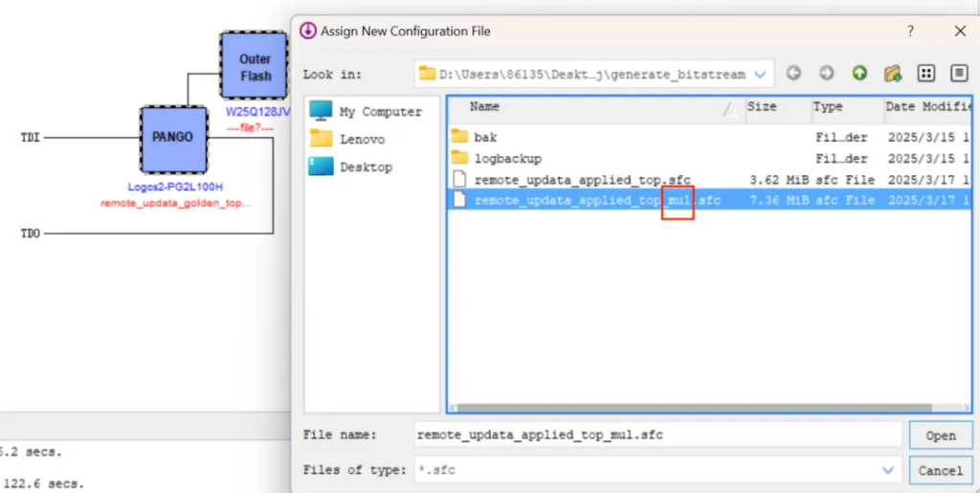980x493 pixels.
Task: Select the Outer Flash device block
Action: 255,67
